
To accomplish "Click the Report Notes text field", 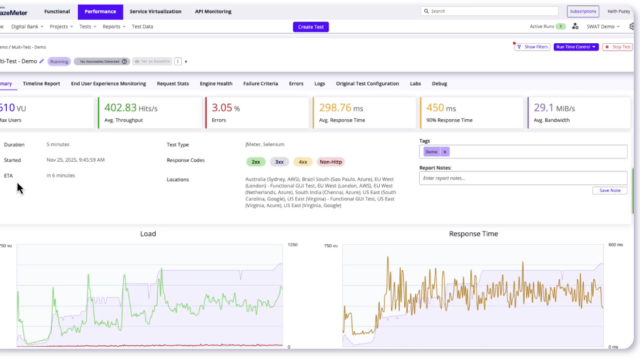I will click(523, 178).
